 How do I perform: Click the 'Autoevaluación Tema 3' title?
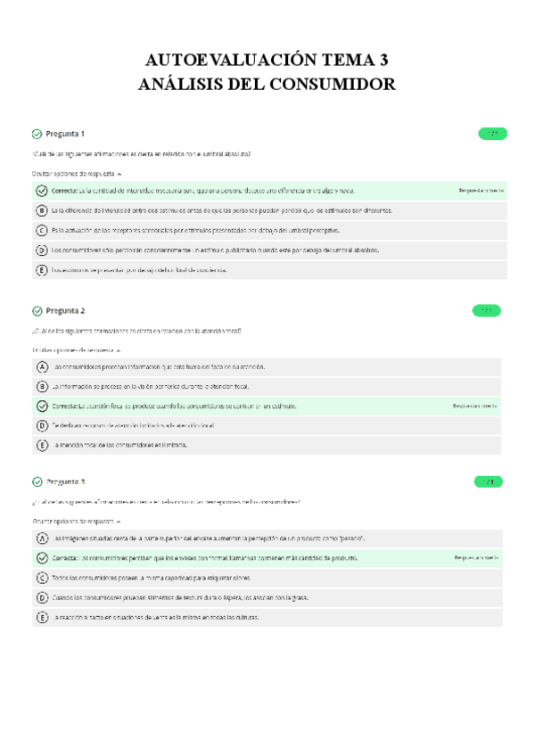point(267,61)
